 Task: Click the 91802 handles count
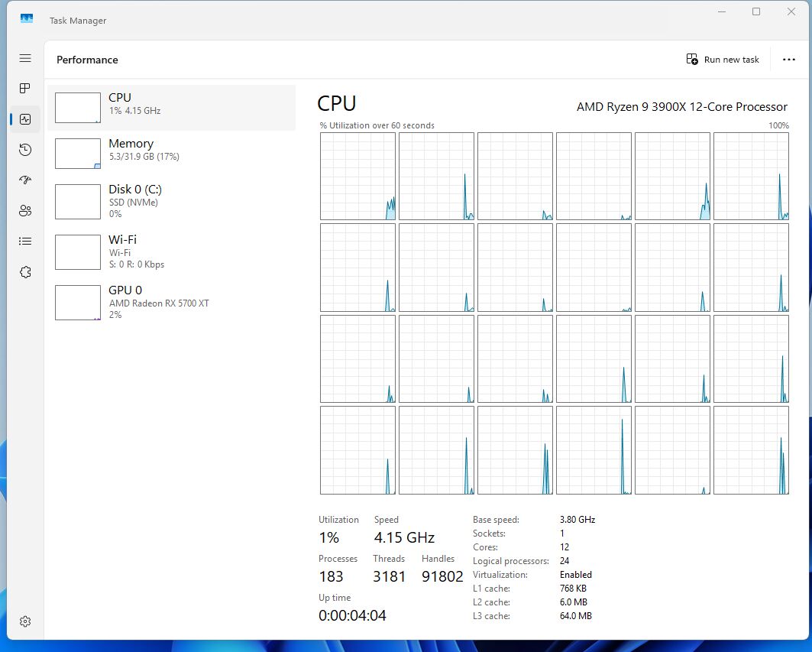pyautogui.click(x=442, y=576)
